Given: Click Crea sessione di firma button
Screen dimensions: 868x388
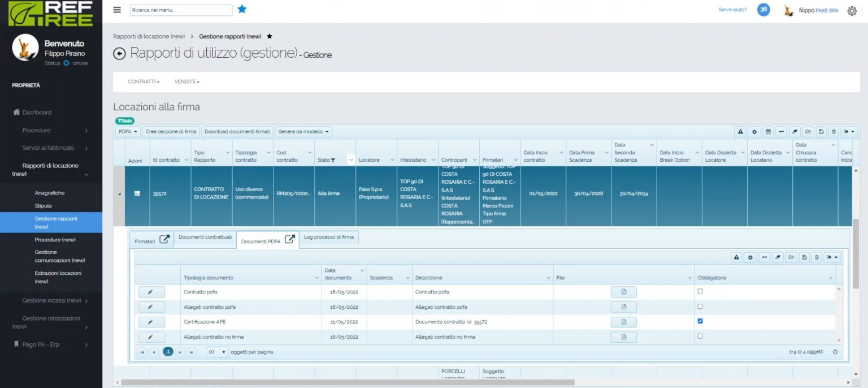Looking at the screenshot, I should coord(171,132).
